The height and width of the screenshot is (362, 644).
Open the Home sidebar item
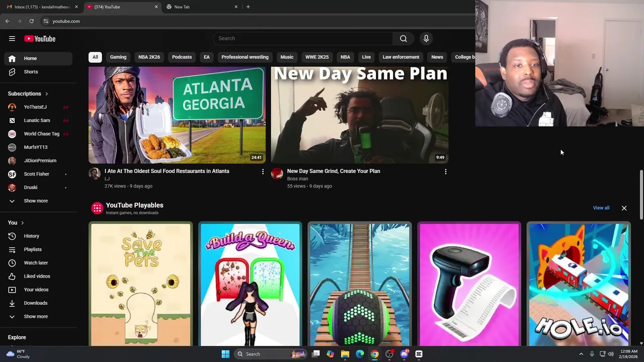point(38,58)
